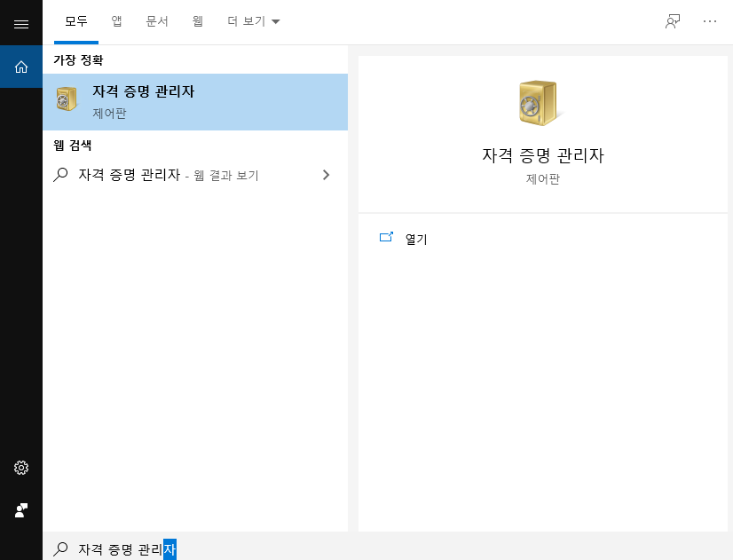Select the 모두 tab
733x560 pixels.
coord(76,21)
